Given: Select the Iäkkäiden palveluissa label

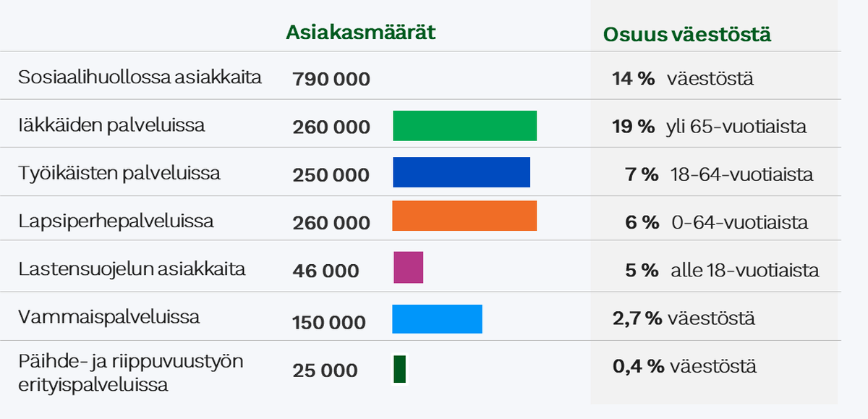Looking at the screenshot, I should [x=112, y=125].
